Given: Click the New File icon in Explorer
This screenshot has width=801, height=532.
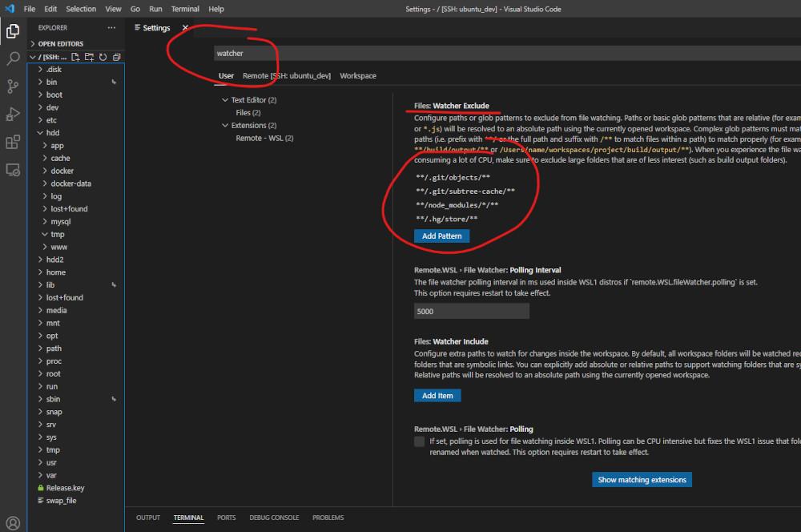Looking at the screenshot, I should tap(75, 57).
